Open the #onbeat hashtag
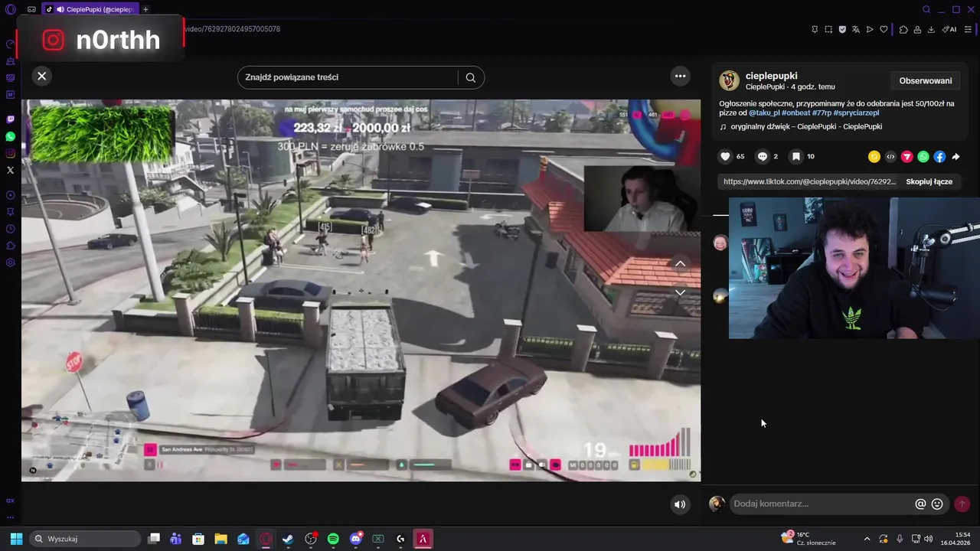This screenshot has height=551, width=980. [x=795, y=113]
